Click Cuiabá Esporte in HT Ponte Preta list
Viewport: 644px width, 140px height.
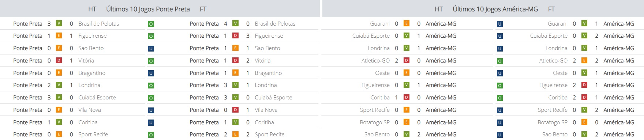click(x=97, y=98)
